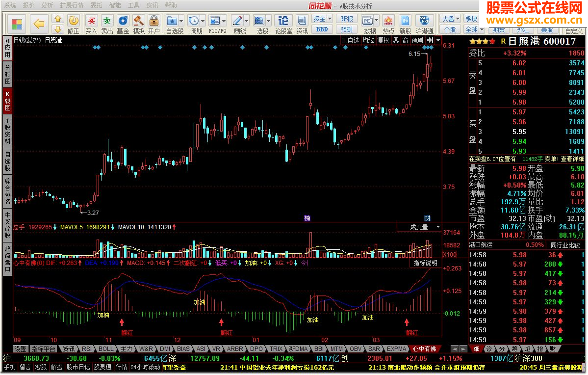Open the 资讯 news document icon

tap(302, 21)
